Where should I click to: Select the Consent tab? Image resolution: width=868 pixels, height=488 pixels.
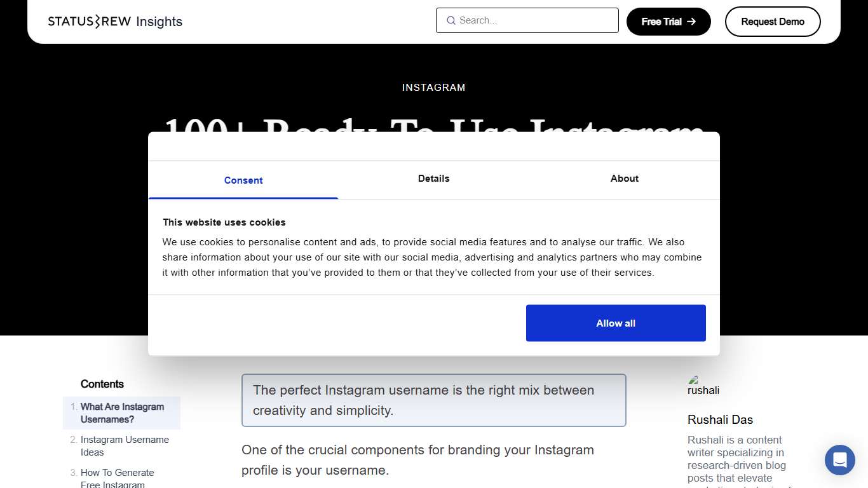243,180
